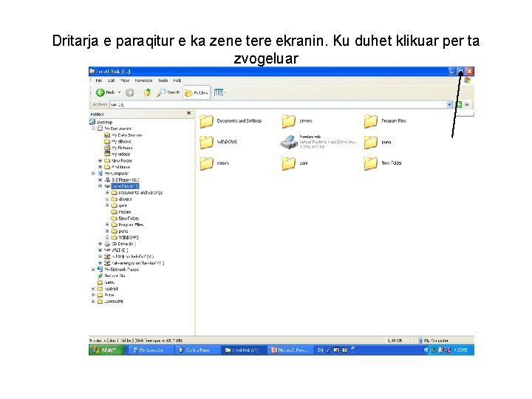This screenshot has height=399, width=532.
Task: Switch to Local Disk (C:) taskbar button
Action: pyautogui.click(x=243, y=350)
